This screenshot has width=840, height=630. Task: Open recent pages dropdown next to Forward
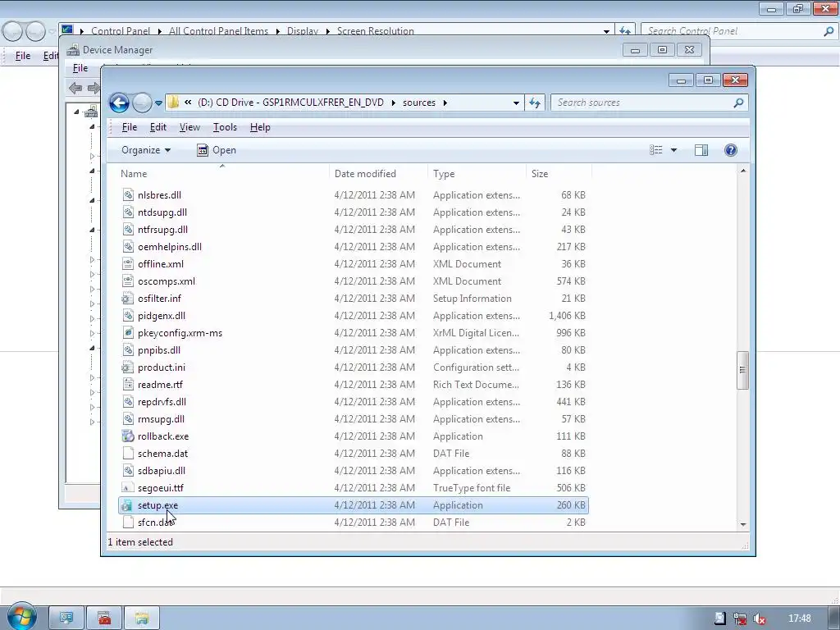[x=158, y=103]
